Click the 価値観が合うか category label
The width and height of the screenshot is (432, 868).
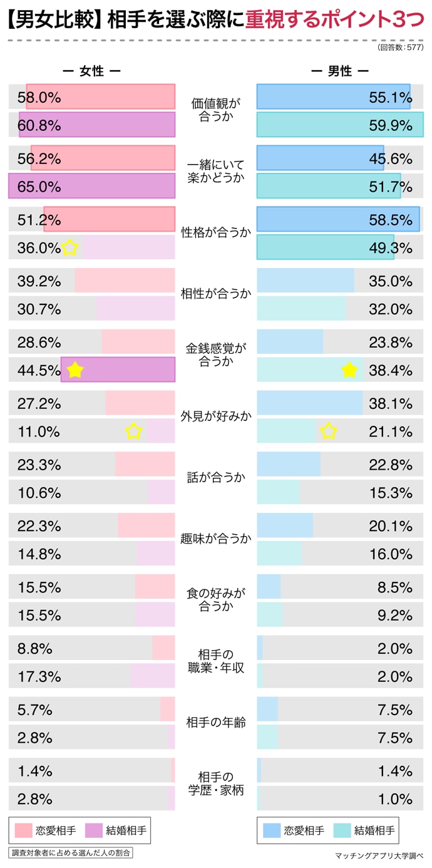pos(215,110)
